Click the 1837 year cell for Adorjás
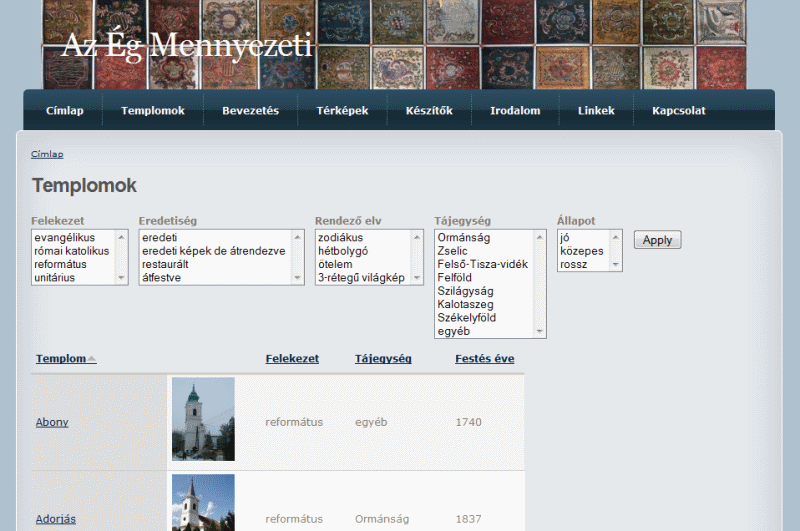This screenshot has width=800, height=531. coord(468,519)
